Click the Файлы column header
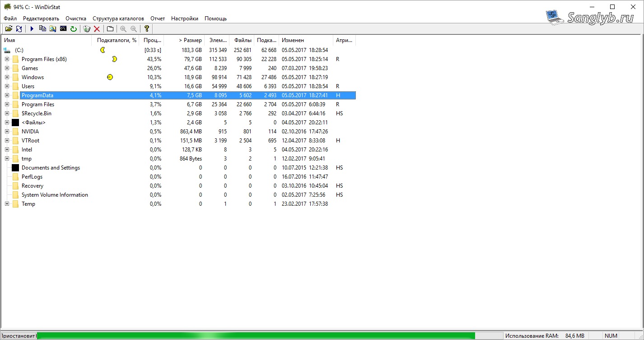Image resolution: width=644 pixels, height=340 pixels. 242,40
